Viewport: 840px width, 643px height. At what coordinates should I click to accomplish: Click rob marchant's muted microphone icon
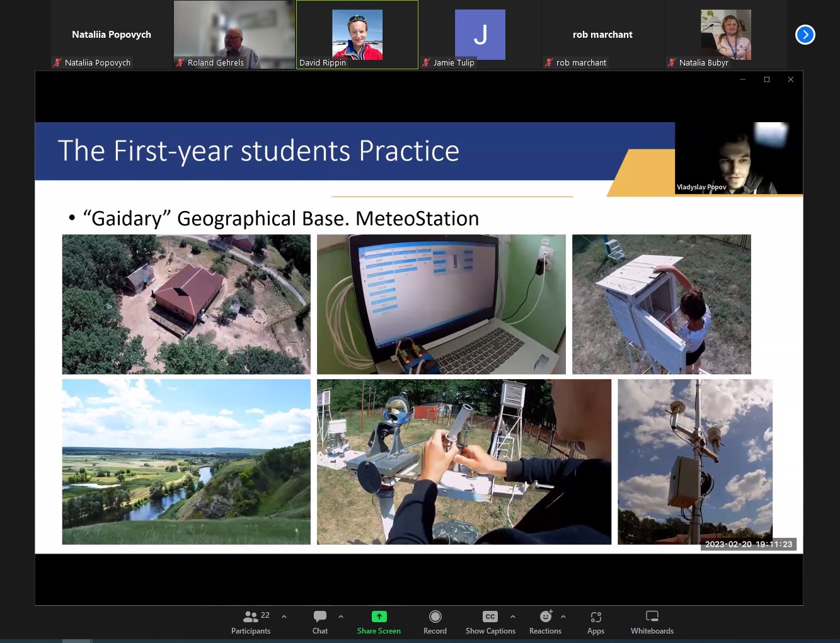549,62
